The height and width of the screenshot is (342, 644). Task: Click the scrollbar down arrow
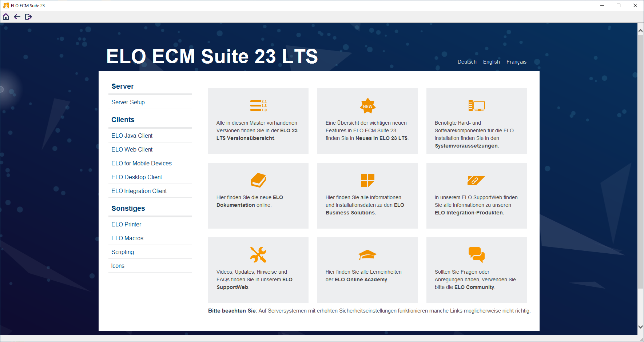pos(640,327)
